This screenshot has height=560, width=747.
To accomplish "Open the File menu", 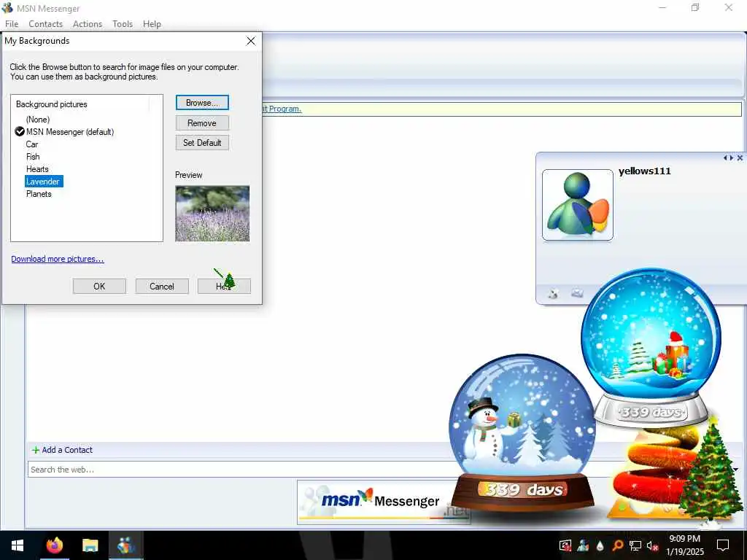I will pyautogui.click(x=12, y=24).
